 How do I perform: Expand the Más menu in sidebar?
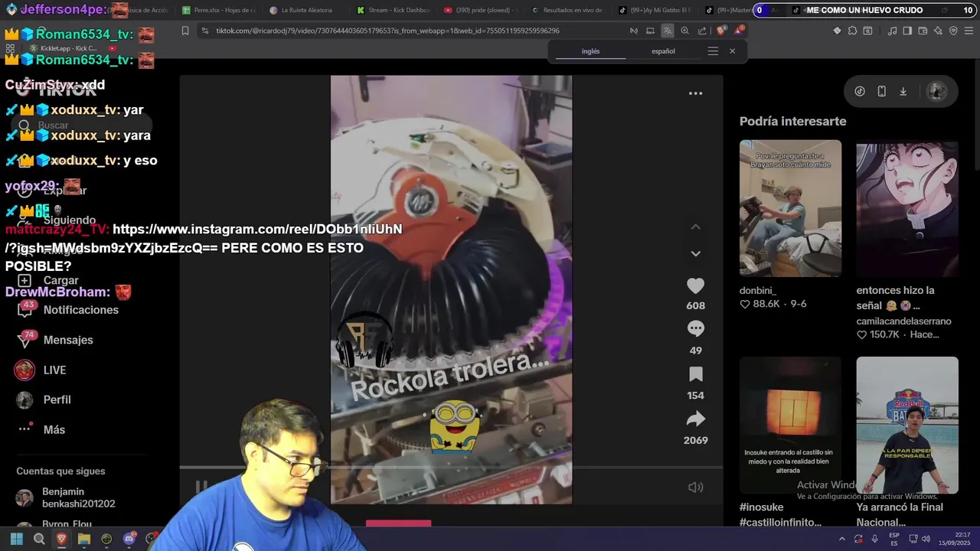click(41, 429)
